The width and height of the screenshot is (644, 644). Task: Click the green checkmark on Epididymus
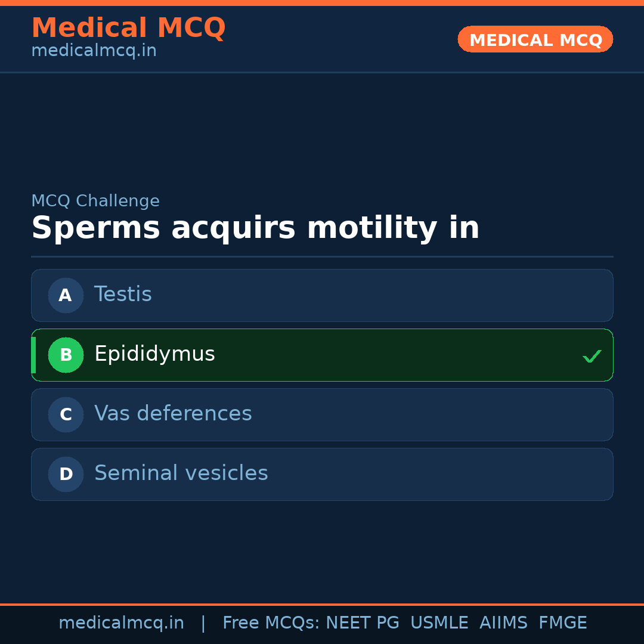(x=592, y=357)
